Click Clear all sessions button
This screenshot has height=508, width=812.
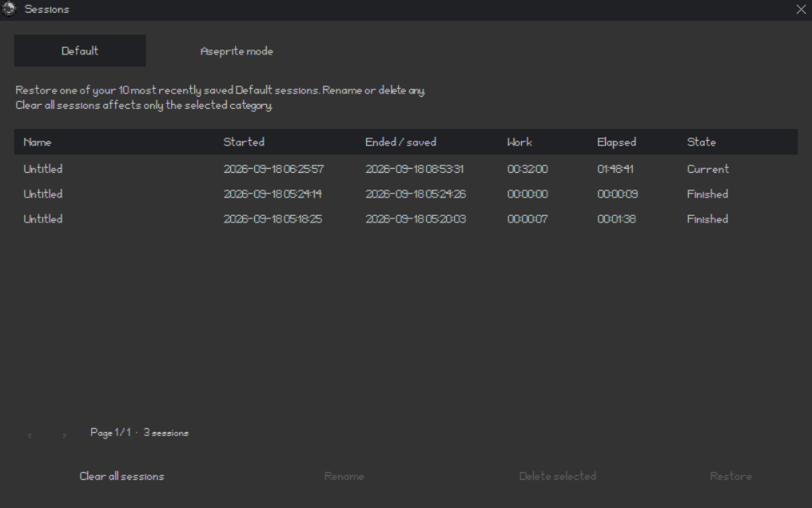coord(121,476)
